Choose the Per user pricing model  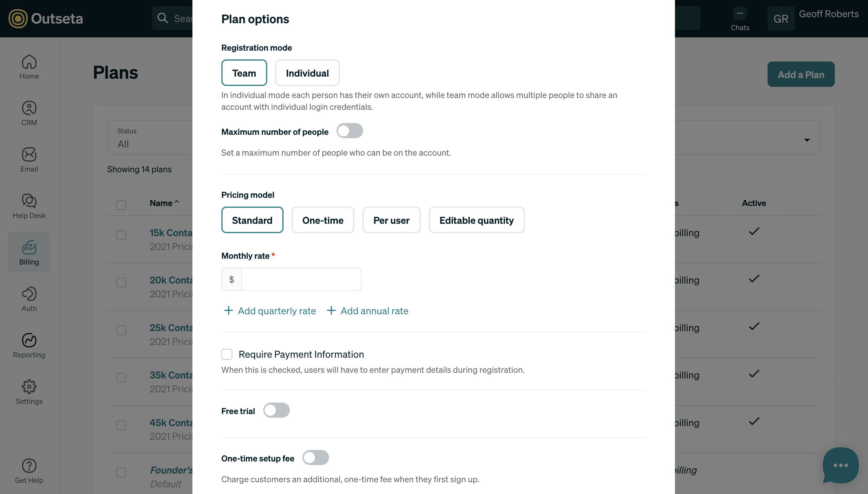coord(391,220)
